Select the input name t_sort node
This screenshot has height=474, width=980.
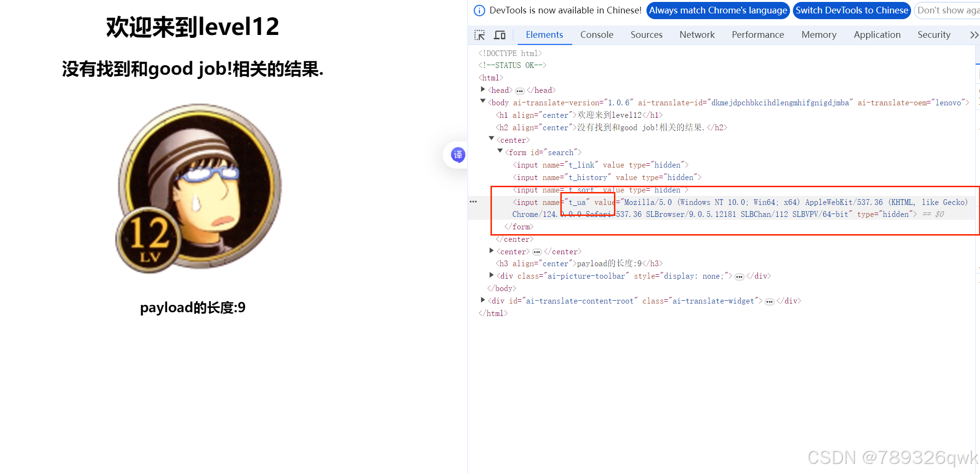(601, 190)
